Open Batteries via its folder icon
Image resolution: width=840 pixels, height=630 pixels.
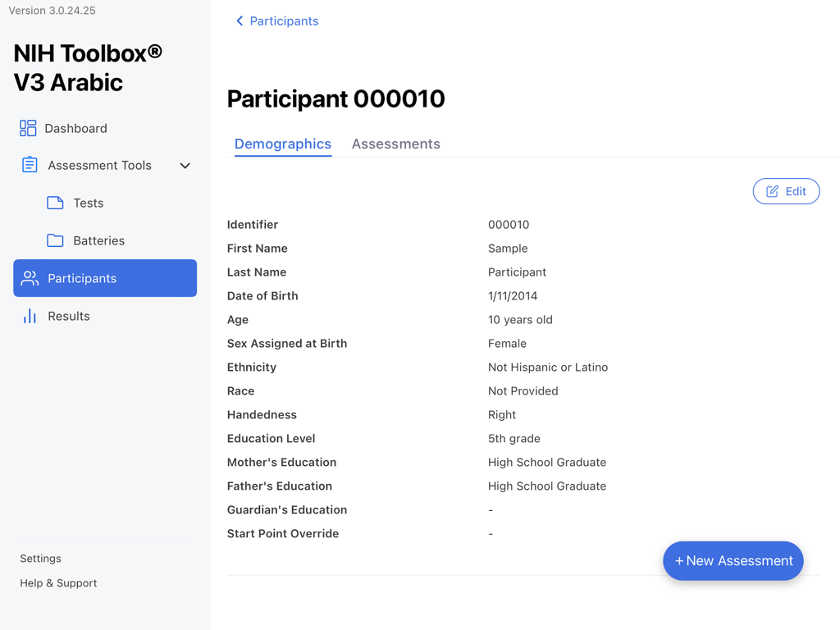point(54,240)
